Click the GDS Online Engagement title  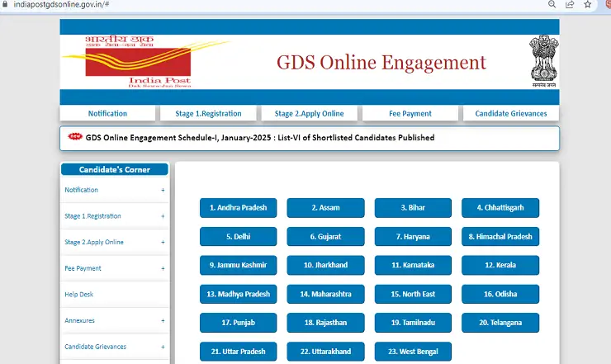(381, 63)
